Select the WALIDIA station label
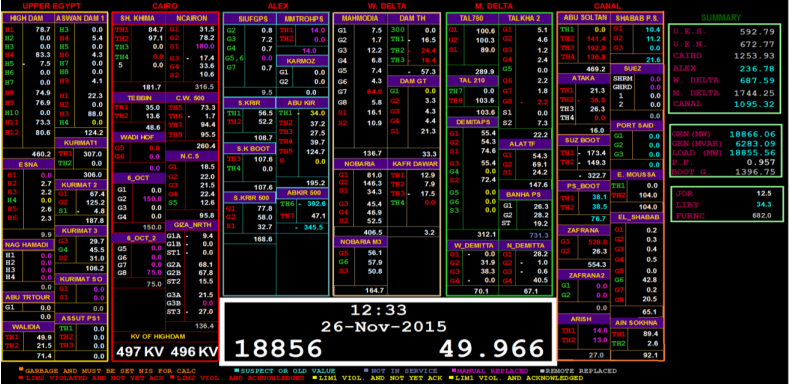The height and width of the screenshot is (384, 790). click(x=28, y=327)
